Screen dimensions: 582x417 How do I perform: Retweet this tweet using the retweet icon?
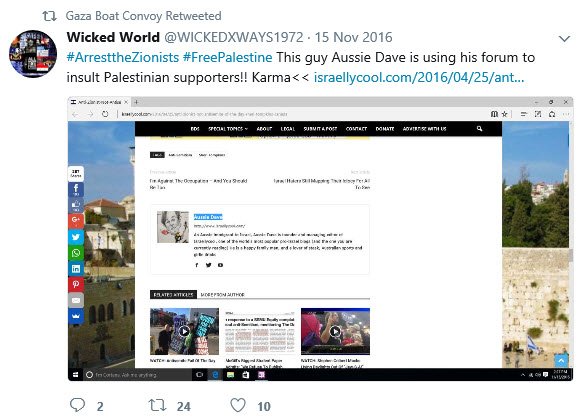click(157, 405)
